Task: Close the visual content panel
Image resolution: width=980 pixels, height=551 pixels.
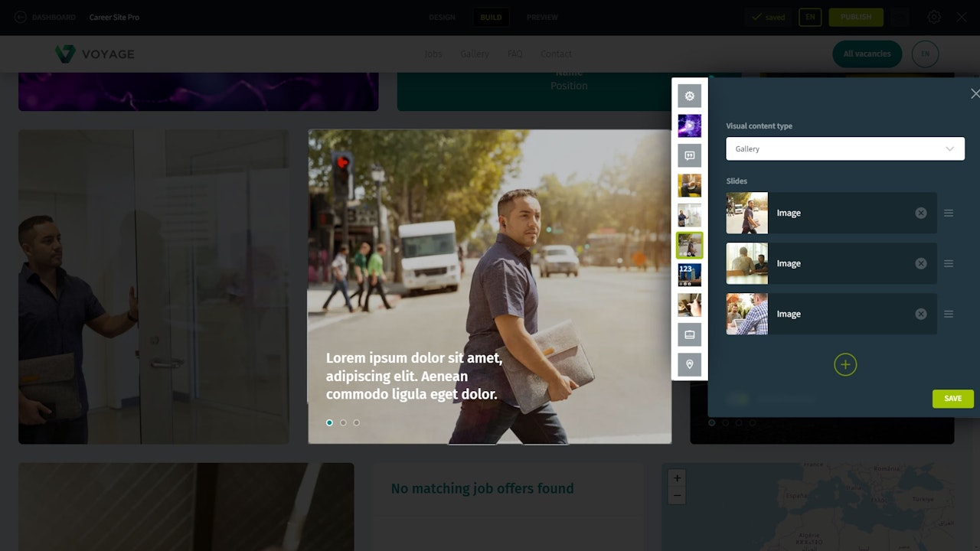Action: point(974,93)
